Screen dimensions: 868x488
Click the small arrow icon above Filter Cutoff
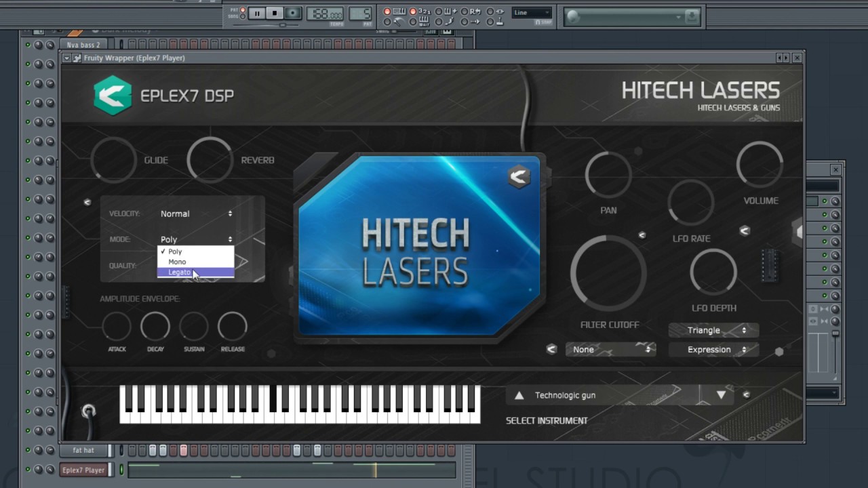point(642,235)
